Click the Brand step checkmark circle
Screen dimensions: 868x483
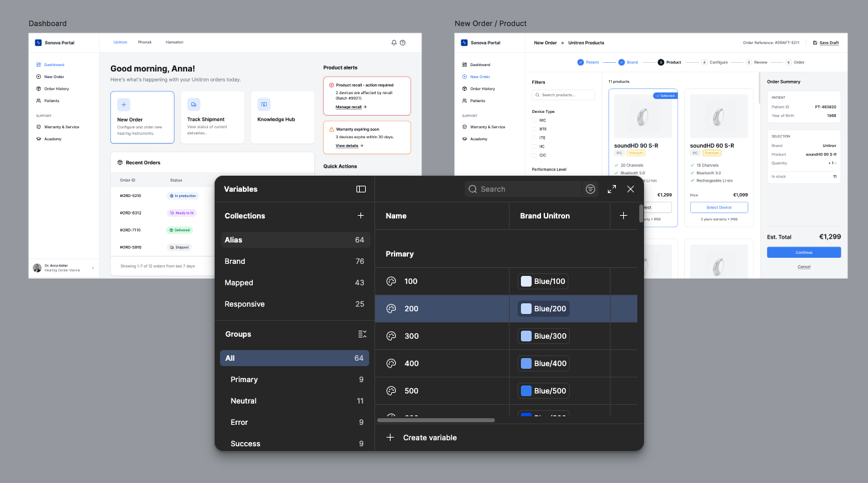(x=621, y=62)
